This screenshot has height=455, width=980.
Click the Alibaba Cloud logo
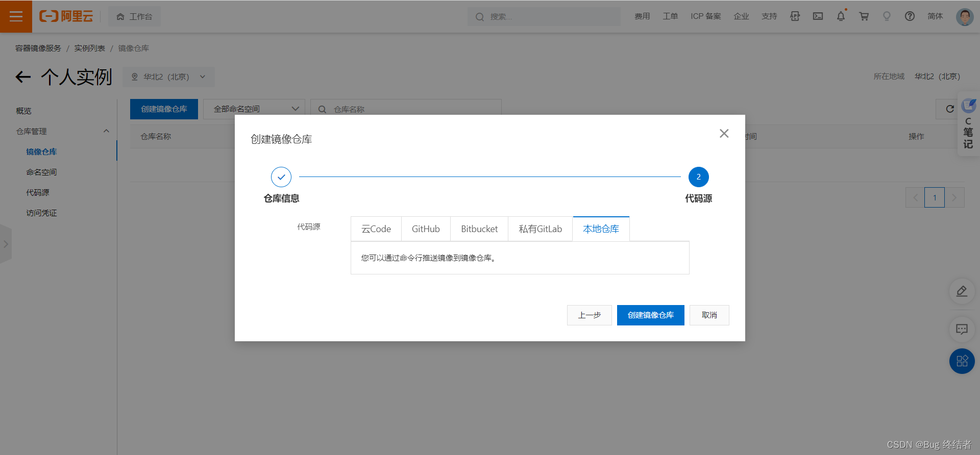click(x=66, y=16)
